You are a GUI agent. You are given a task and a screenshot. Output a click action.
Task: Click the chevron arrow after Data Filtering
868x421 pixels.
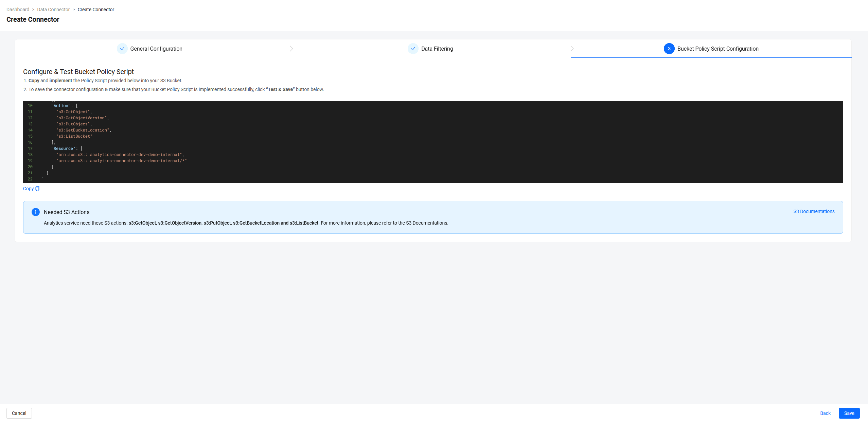click(572, 49)
